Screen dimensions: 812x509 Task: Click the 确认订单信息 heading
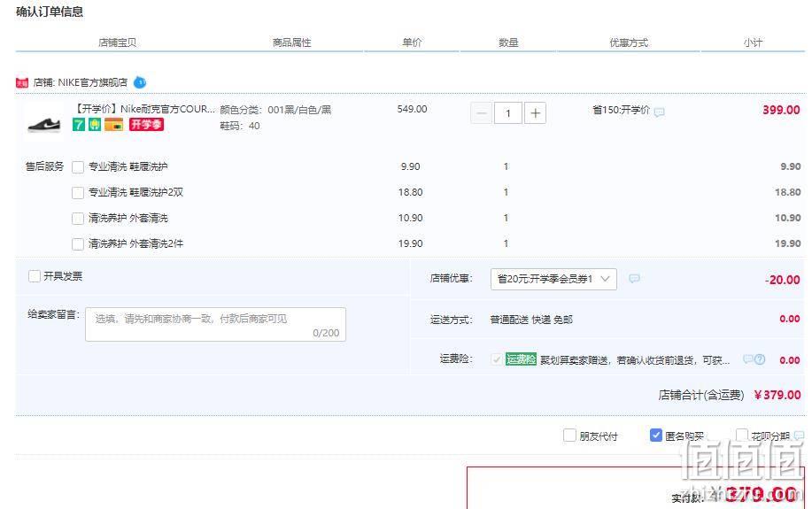point(50,12)
